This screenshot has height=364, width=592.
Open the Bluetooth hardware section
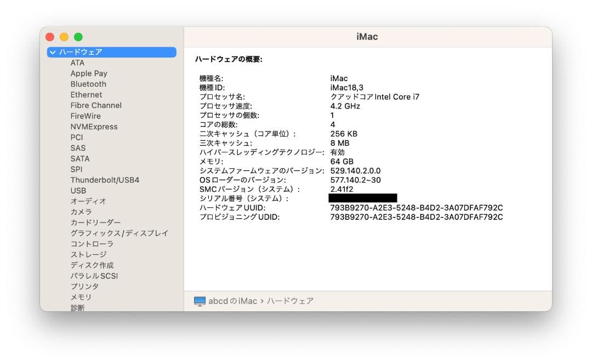tap(88, 84)
